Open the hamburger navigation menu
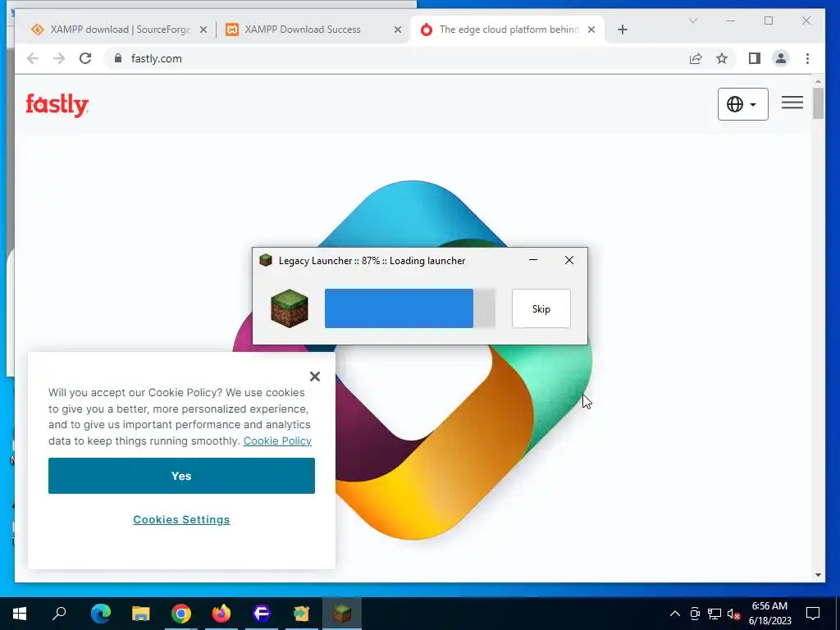 pos(792,103)
